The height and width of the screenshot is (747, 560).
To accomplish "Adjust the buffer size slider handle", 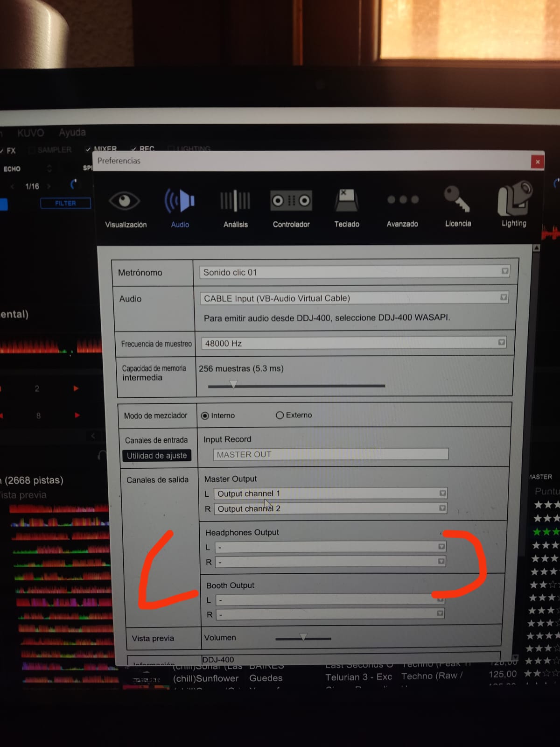I will (x=233, y=385).
